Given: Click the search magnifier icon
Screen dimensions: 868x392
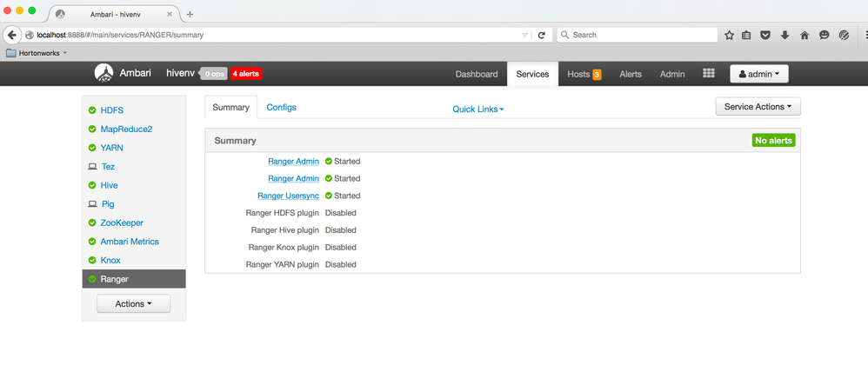Looking at the screenshot, I should [x=564, y=35].
